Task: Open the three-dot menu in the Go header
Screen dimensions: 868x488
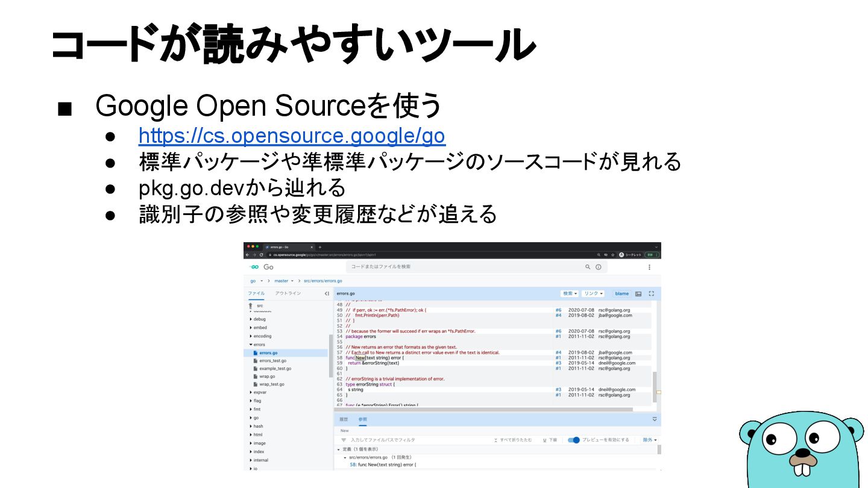Action: pos(649,267)
